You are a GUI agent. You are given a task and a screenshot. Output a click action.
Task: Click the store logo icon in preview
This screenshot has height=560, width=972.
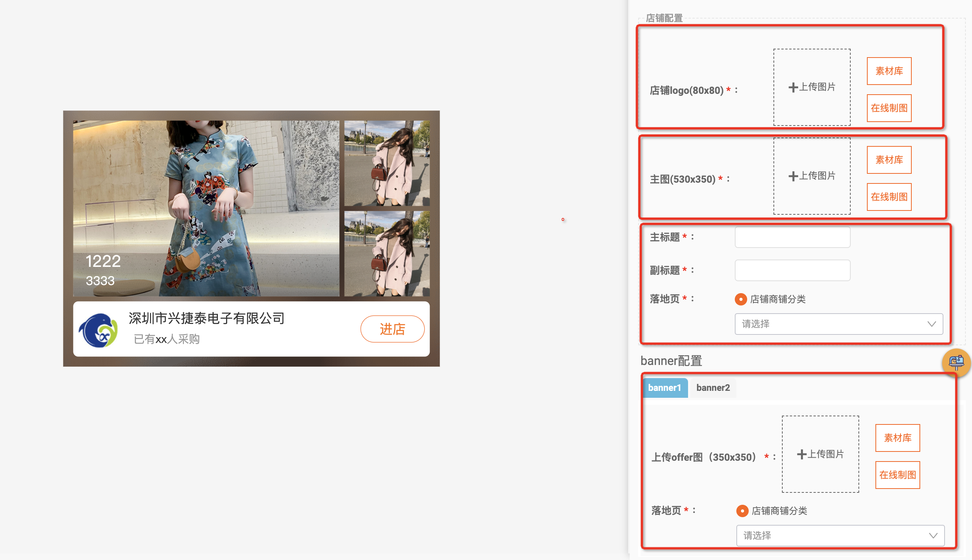(x=99, y=330)
